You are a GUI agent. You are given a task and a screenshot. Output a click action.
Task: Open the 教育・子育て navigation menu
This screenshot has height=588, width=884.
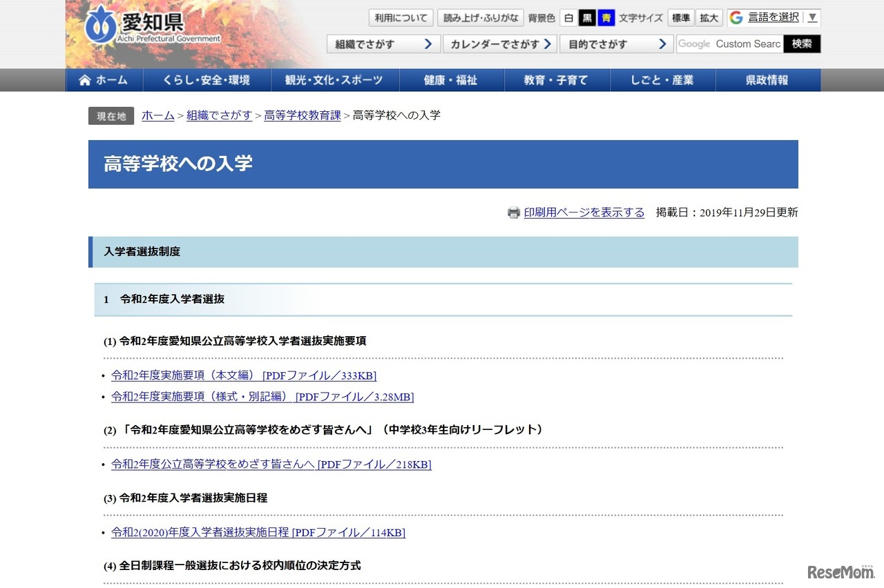point(557,80)
